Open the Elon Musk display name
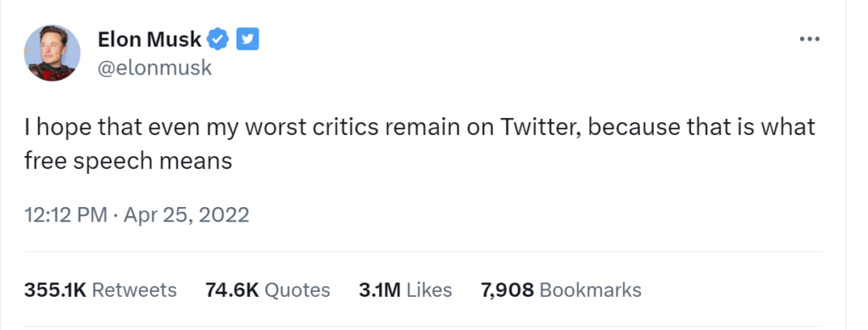The height and width of the screenshot is (330, 868). [x=149, y=39]
